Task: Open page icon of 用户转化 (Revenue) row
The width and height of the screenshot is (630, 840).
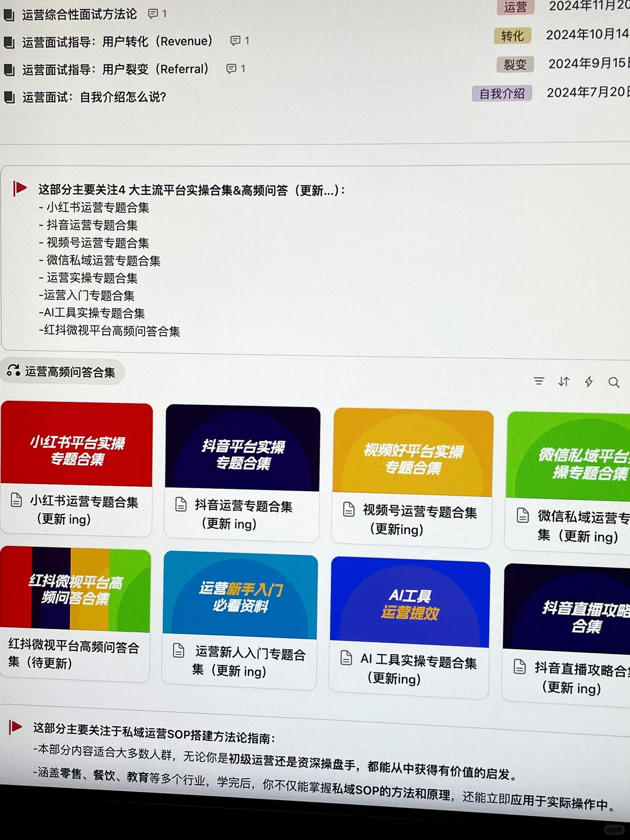Action: pos(9,42)
